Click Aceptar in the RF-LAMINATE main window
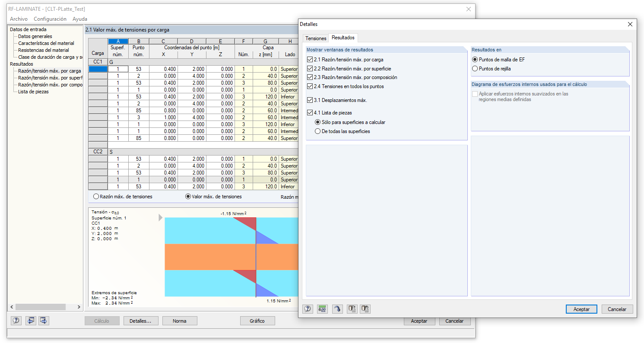 coord(419,321)
